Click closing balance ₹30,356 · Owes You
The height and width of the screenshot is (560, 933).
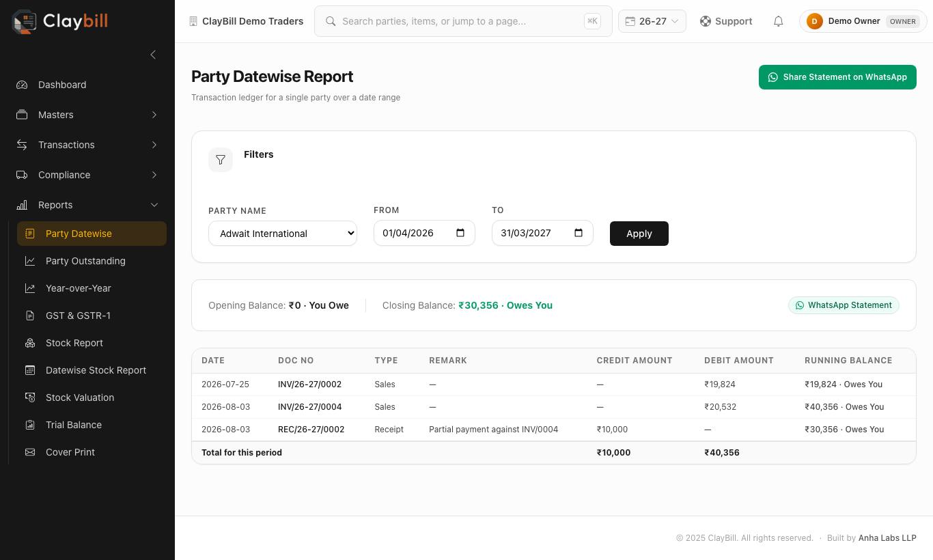(x=505, y=305)
